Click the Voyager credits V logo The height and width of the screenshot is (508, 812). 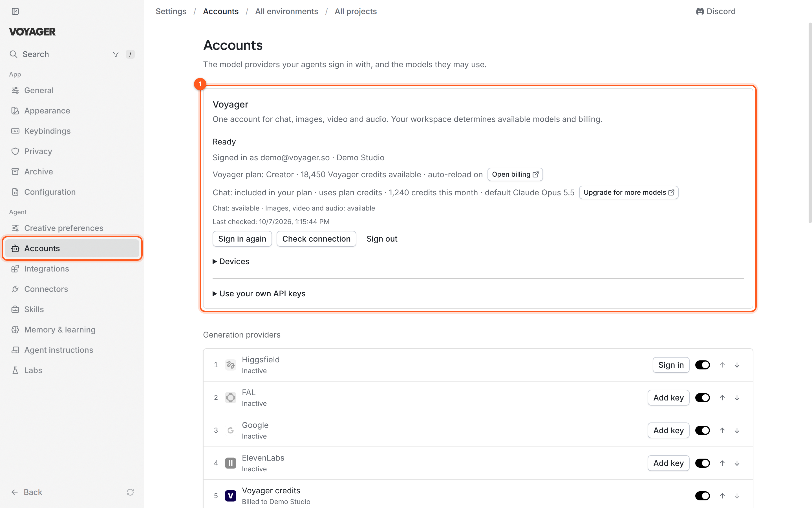231,496
